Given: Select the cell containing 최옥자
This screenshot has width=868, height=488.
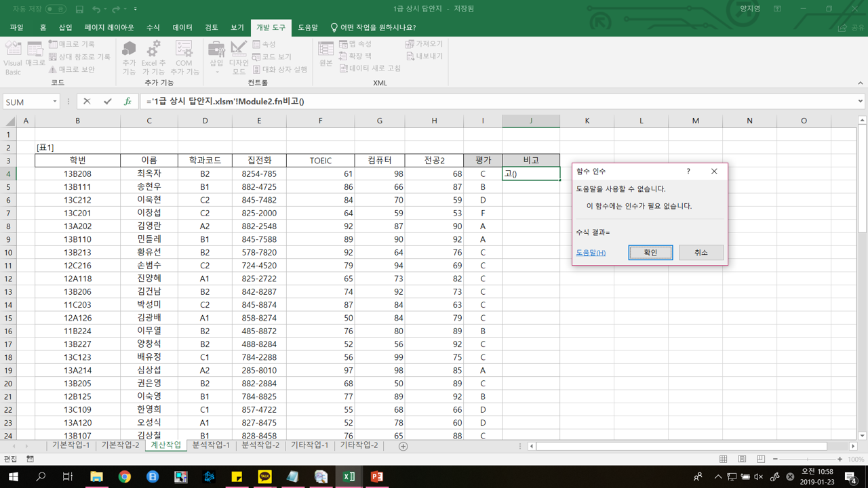Looking at the screenshot, I should pyautogui.click(x=149, y=174).
